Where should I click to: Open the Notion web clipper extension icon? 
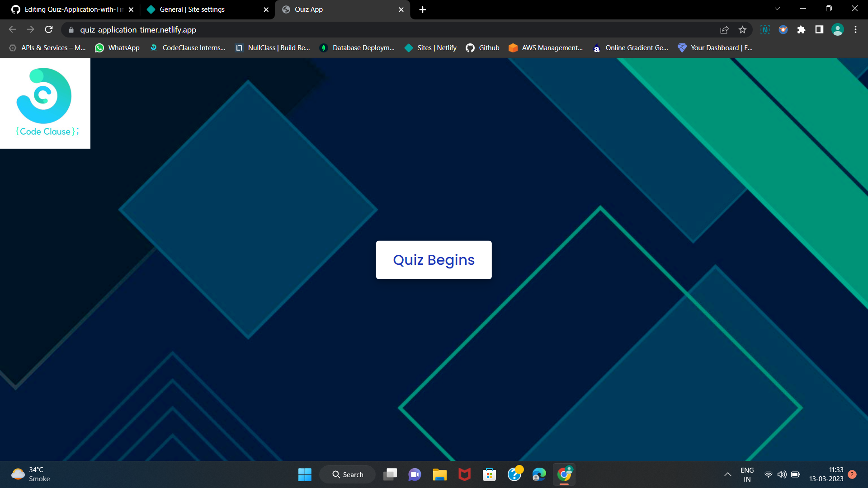[765, 29]
